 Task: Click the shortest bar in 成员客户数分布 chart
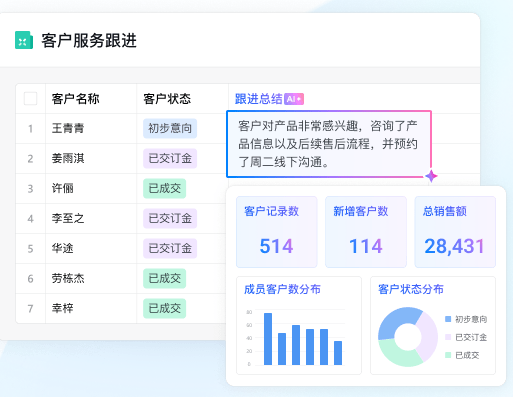pyautogui.click(x=338, y=353)
